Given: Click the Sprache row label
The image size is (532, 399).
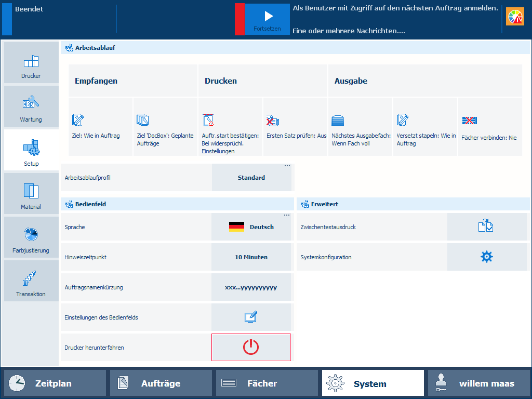Looking at the screenshot, I should 75,227.
